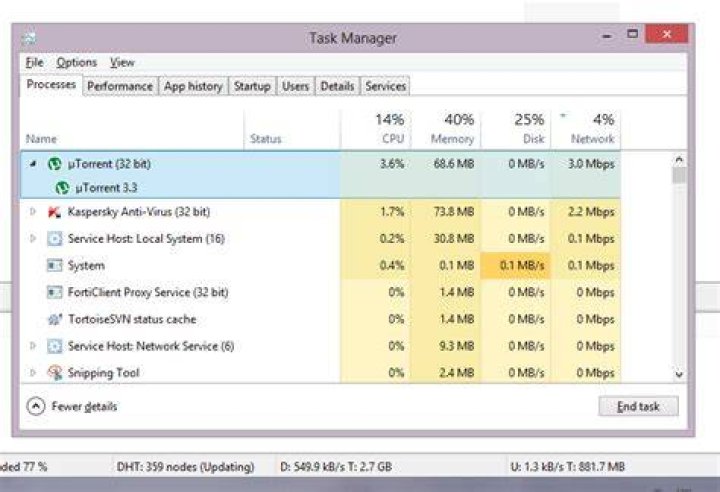Click µTorrent's 3.0 Mbps network value
Screen dimensions: 720x492
(591, 164)
